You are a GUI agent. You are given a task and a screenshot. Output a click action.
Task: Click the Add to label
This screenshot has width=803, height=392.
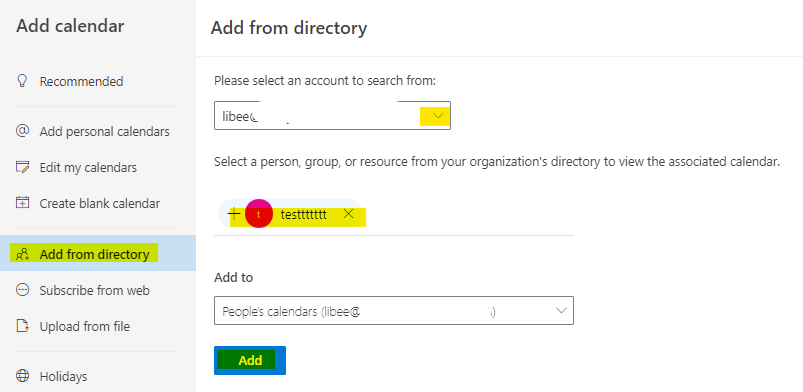click(x=234, y=278)
